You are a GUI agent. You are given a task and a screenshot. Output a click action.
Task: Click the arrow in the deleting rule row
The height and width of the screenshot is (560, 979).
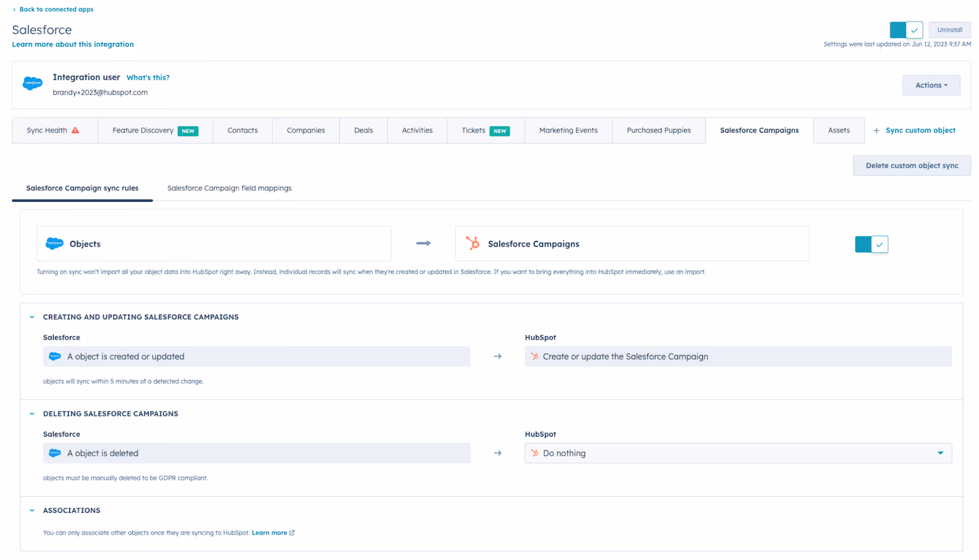pyautogui.click(x=497, y=453)
